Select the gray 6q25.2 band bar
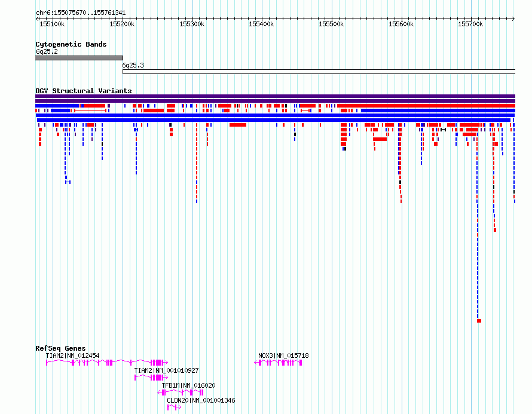 click(x=79, y=58)
